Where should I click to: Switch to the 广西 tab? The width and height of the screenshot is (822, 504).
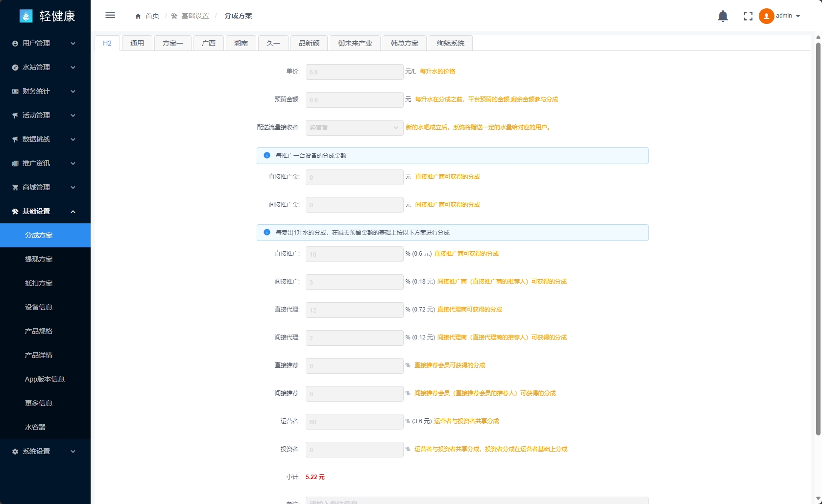tap(209, 43)
